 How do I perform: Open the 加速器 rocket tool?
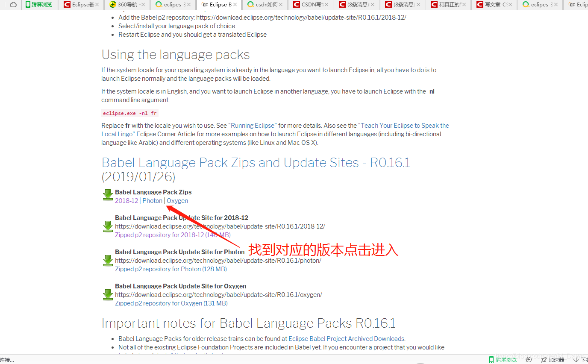[x=553, y=360]
